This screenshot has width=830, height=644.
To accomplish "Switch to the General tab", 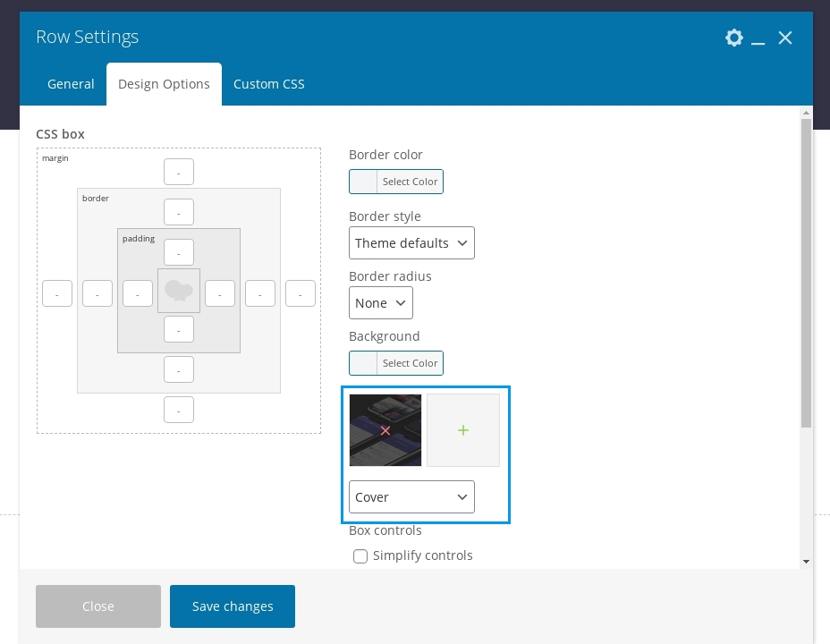I will 71,84.
